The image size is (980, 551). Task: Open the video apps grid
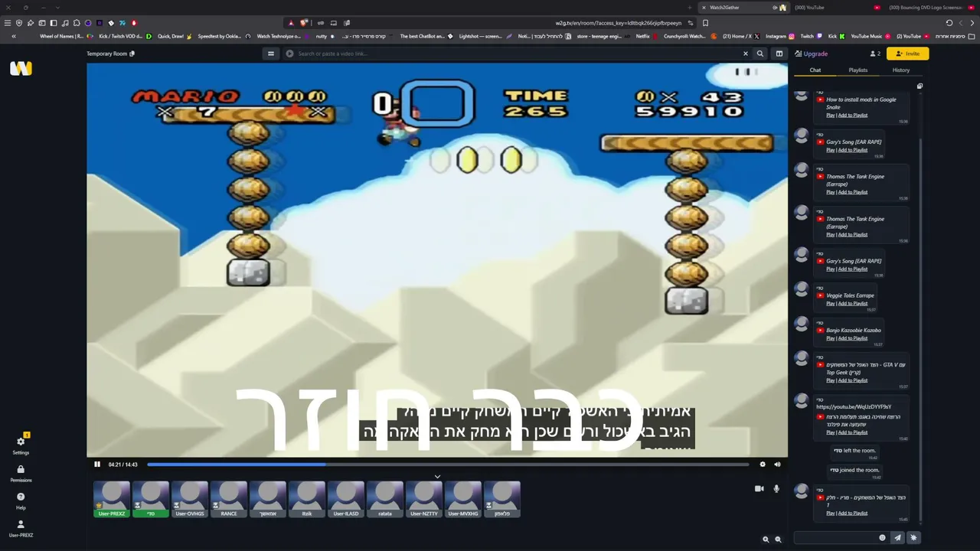(x=270, y=54)
